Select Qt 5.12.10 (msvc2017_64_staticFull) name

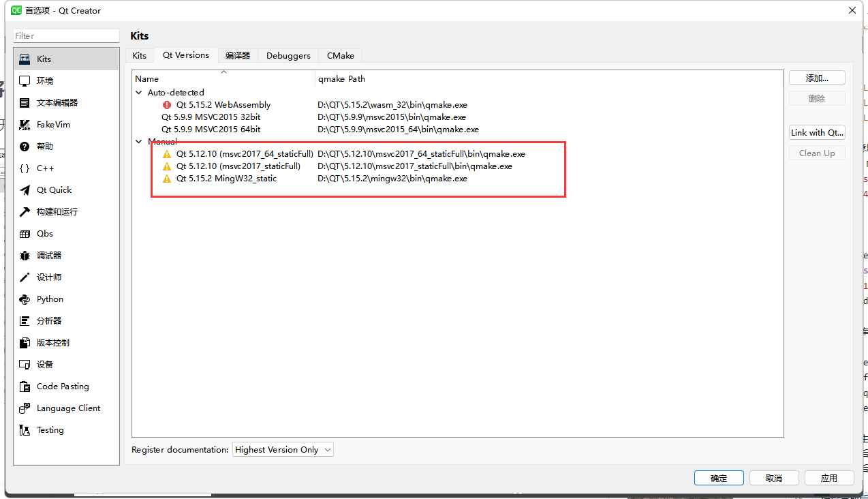point(245,154)
